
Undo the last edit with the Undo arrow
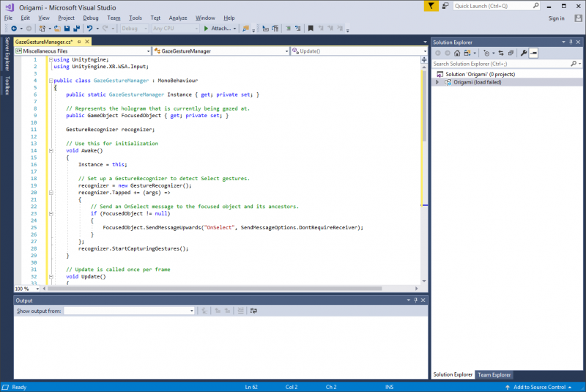(x=89, y=29)
